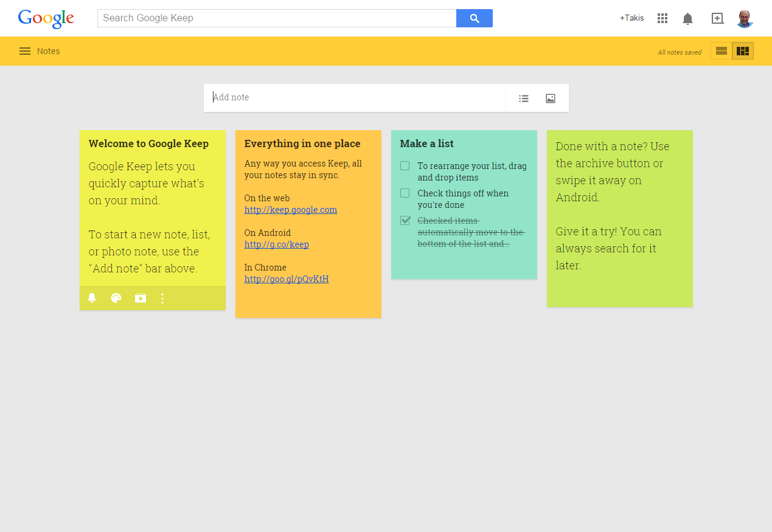The height and width of the screenshot is (532, 772).
Task: Open the hamburger Notes menu
Action: click(x=25, y=51)
